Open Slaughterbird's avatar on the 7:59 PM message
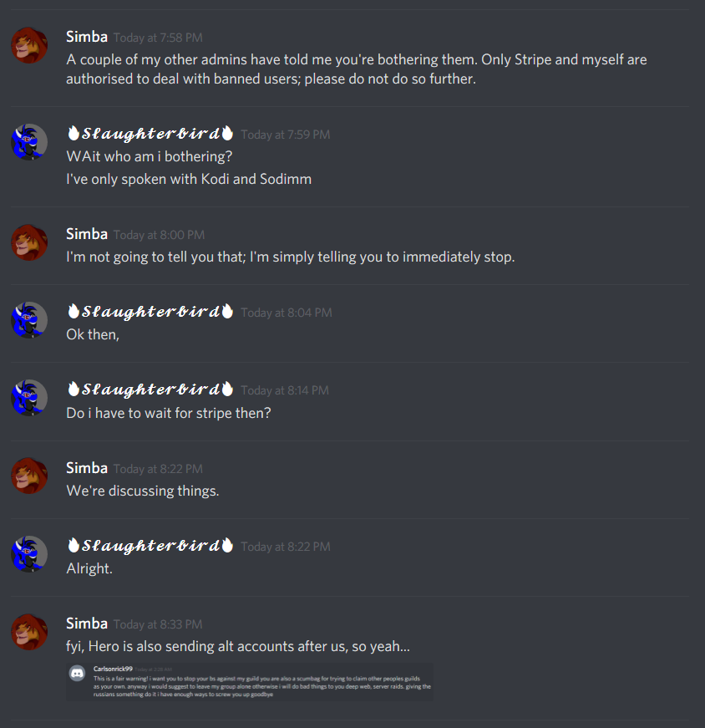The image size is (705, 728). tap(29, 142)
